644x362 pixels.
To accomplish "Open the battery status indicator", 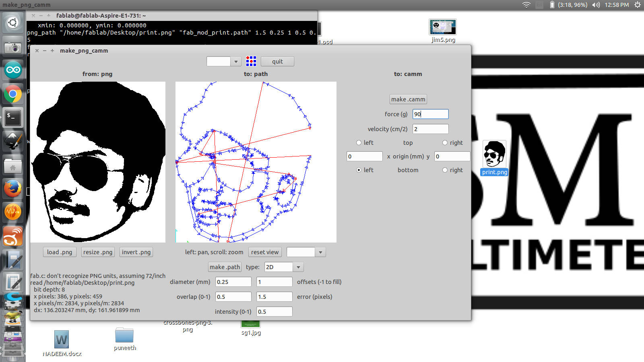I will [568, 5].
